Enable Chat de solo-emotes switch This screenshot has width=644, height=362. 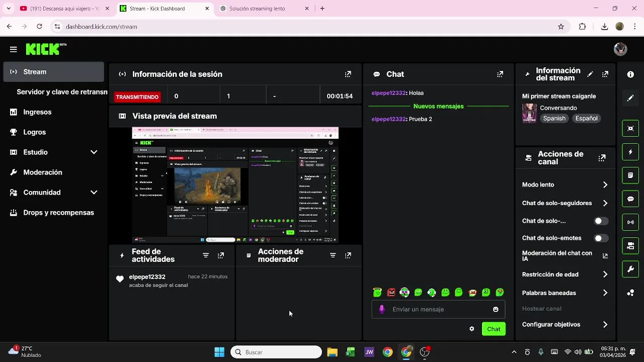pyautogui.click(x=601, y=238)
